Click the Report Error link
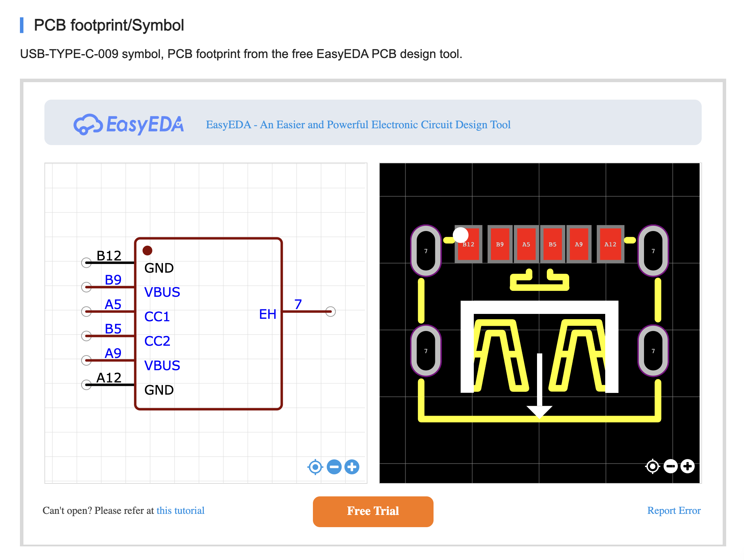744x560 pixels. [674, 510]
